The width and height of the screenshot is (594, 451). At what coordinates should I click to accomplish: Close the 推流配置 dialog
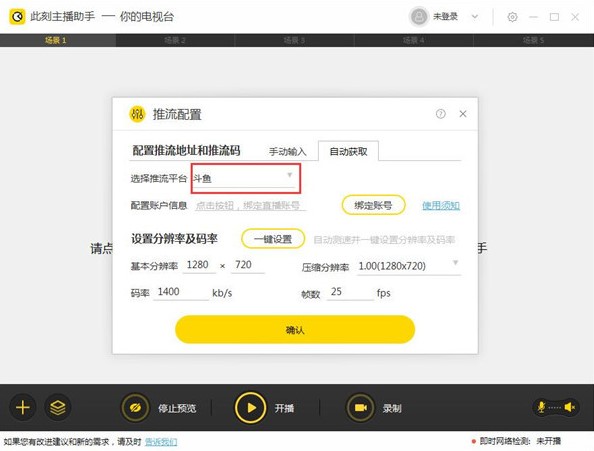[463, 114]
